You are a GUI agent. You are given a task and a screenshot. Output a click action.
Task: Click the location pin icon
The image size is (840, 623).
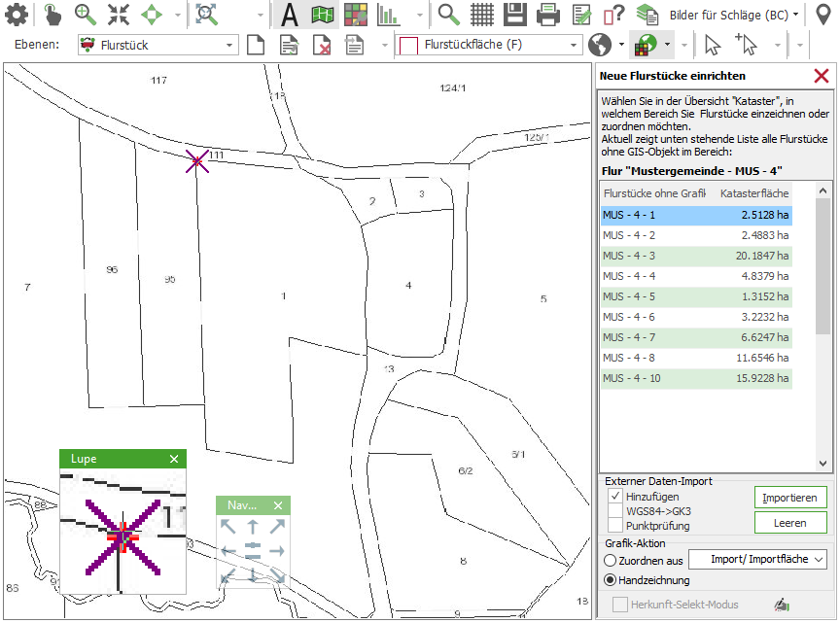click(823, 15)
